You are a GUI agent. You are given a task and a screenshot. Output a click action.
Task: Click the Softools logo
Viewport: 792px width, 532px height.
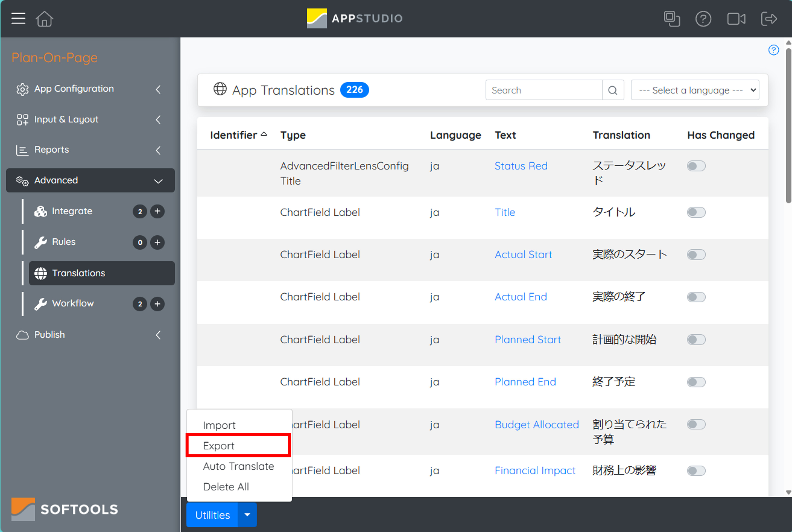click(x=64, y=509)
